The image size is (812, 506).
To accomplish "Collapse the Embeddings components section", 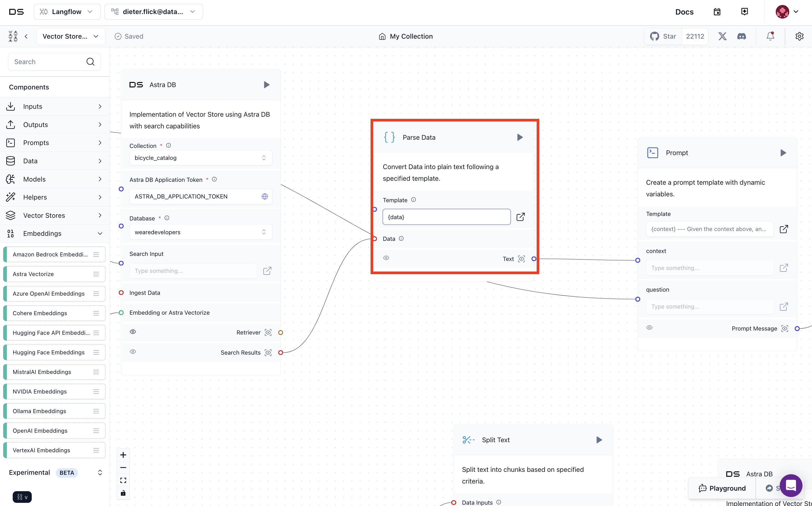I will [100, 234].
